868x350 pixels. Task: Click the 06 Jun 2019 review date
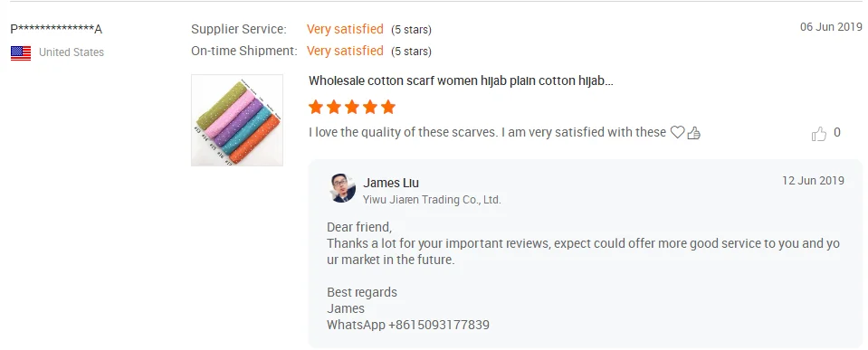(x=831, y=26)
